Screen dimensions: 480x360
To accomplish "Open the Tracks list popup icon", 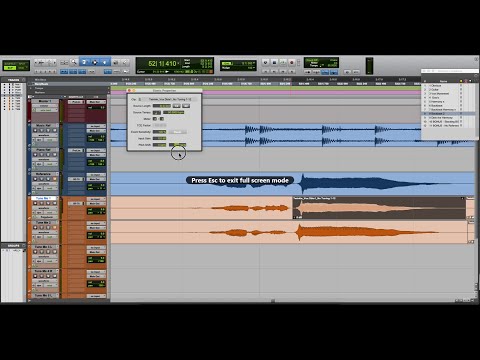I will pyautogui.click(x=23, y=80).
